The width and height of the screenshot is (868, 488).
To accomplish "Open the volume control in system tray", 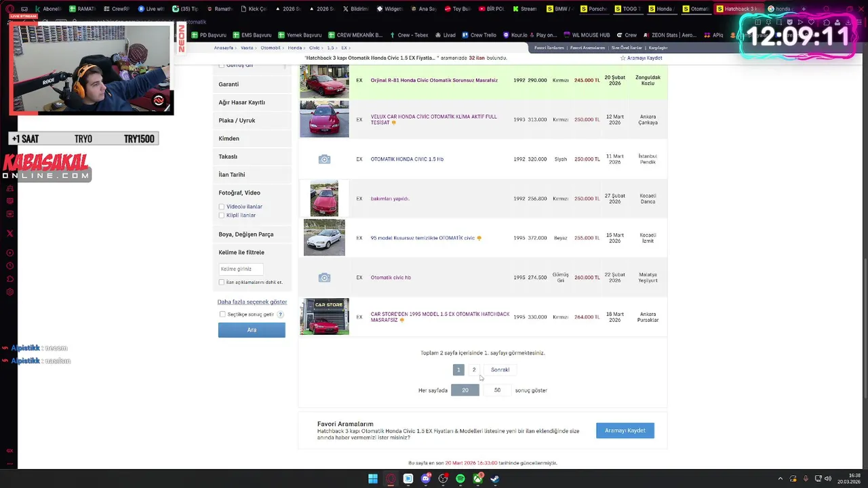I will 827,479.
